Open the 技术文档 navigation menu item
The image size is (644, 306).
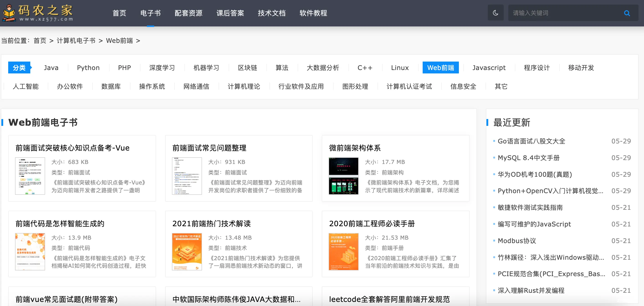271,13
